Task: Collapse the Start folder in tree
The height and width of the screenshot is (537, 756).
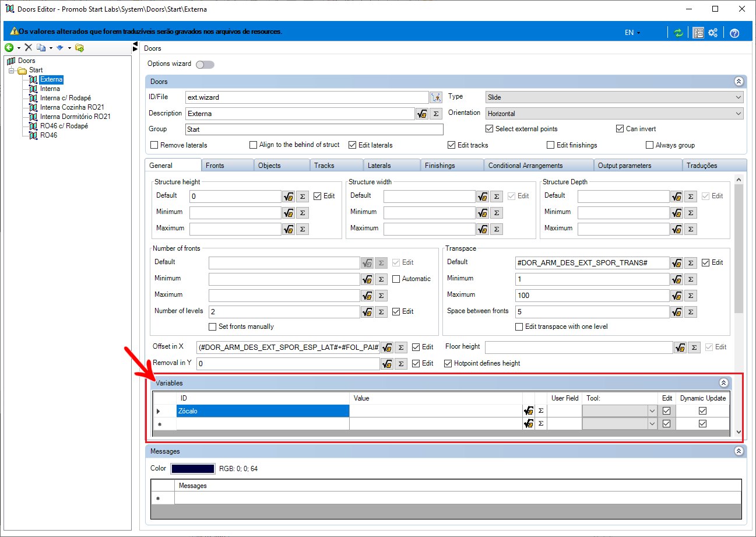Action: (x=11, y=70)
